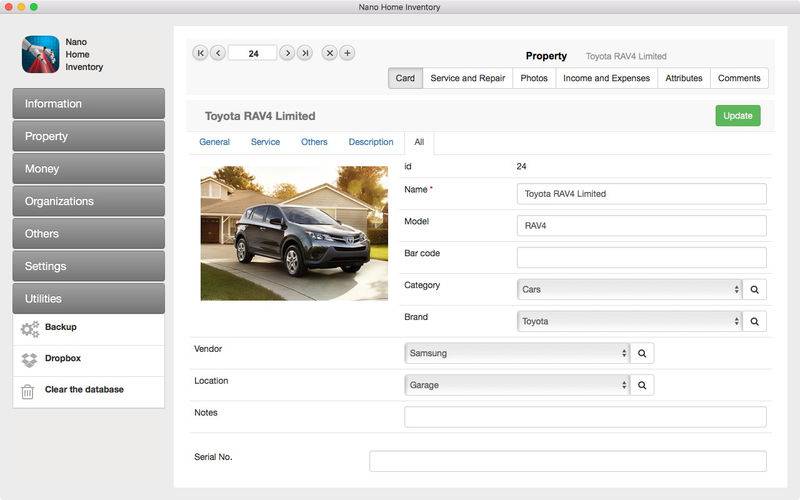Search brands with the magnifier icon
The width and height of the screenshot is (800, 500).
tap(755, 321)
